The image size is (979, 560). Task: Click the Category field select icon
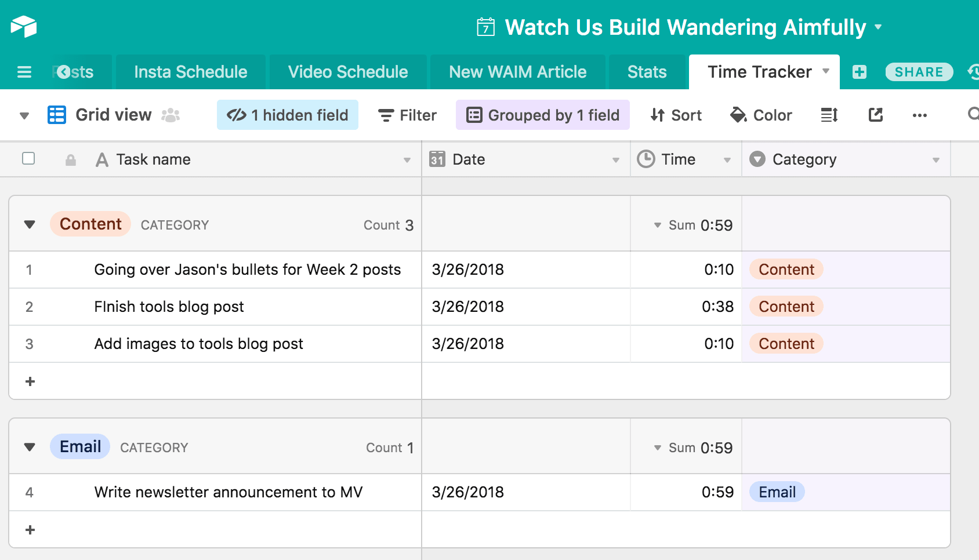(x=757, y=159)
